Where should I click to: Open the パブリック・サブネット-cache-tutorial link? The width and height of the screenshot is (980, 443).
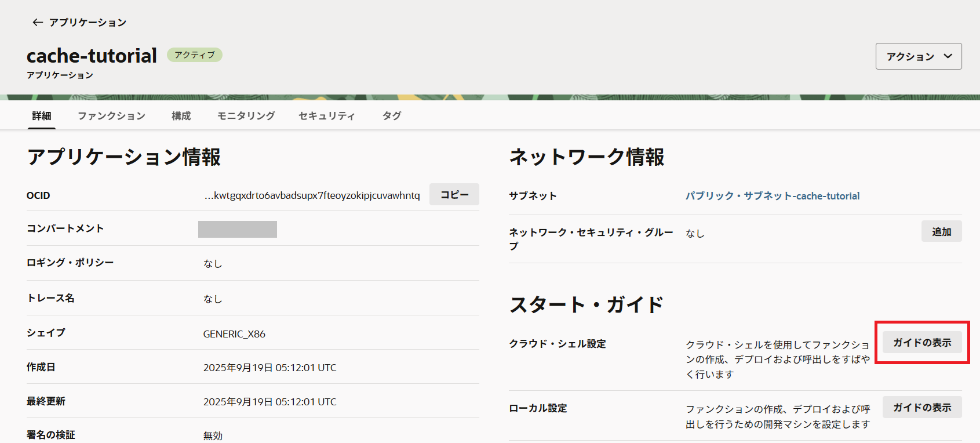(x=772, y=196)
